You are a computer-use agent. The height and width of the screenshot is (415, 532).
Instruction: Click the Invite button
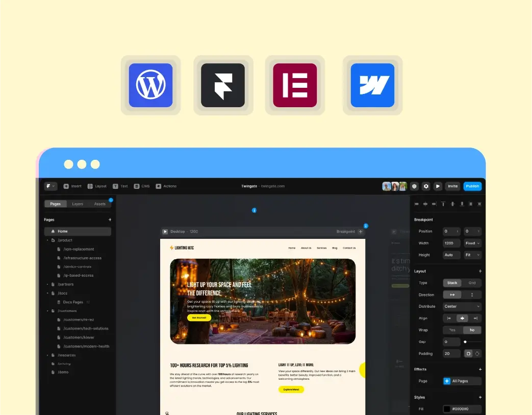coord(452,186)
